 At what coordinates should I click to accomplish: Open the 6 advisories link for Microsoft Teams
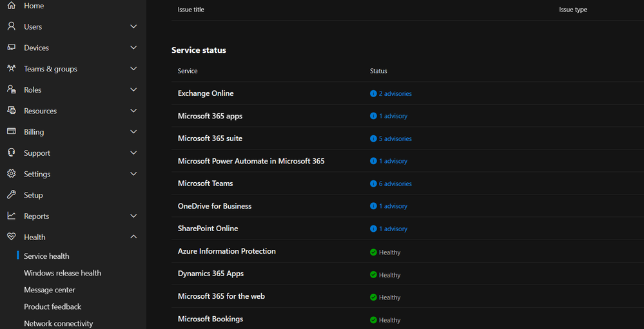(395, 183)
